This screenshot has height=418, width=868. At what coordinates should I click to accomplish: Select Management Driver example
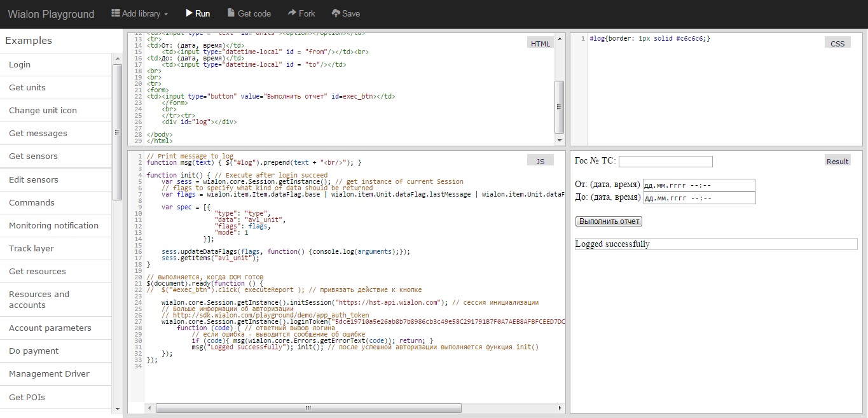49,373
